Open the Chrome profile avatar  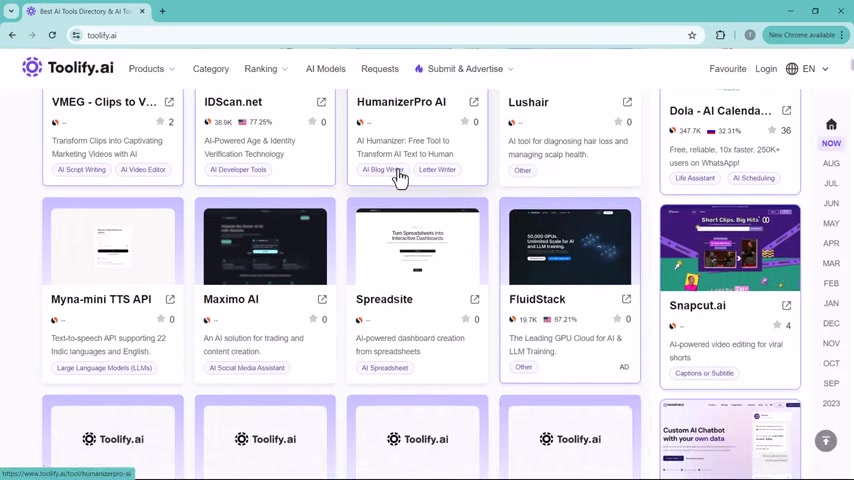[x=750, y=35]
